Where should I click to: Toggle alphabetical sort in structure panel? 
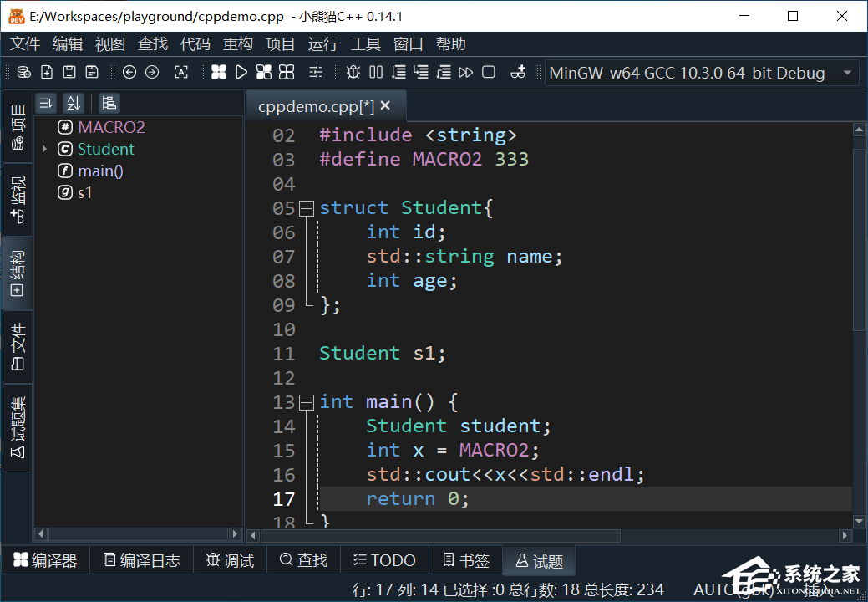click(73, 103)
